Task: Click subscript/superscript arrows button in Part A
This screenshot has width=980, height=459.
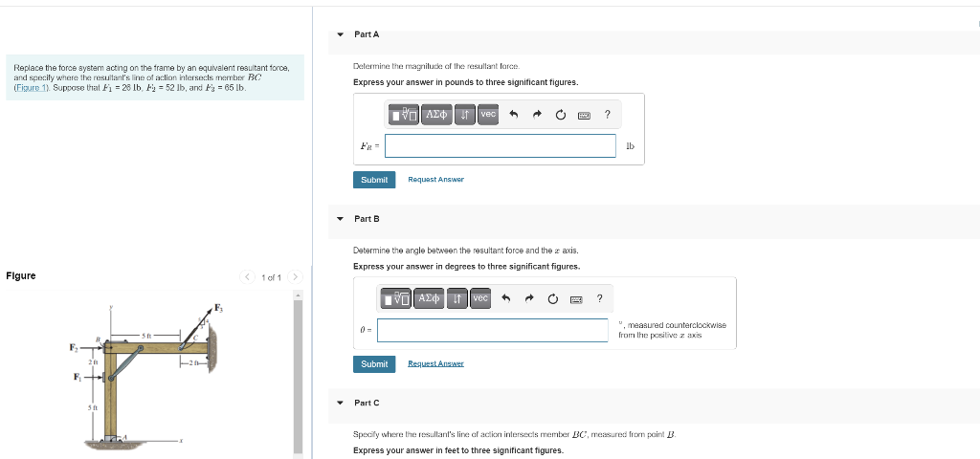Action: click(x=465, y=115)
